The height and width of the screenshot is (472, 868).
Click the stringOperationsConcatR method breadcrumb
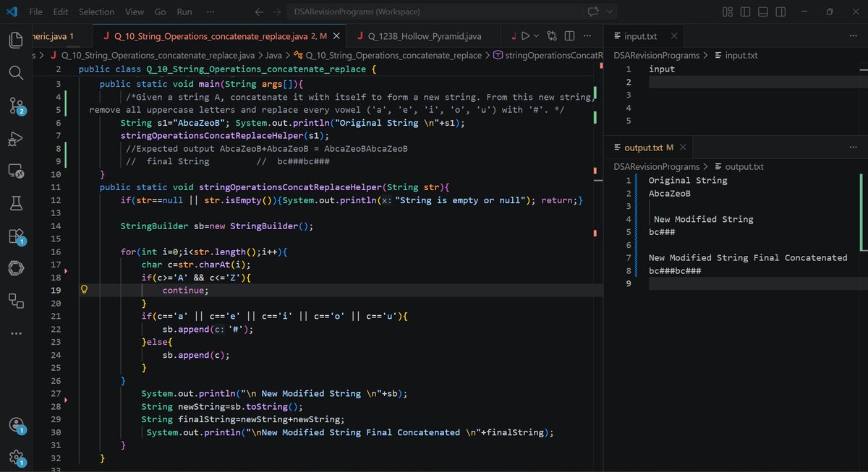pyautogui.click(x=548, y=55)
